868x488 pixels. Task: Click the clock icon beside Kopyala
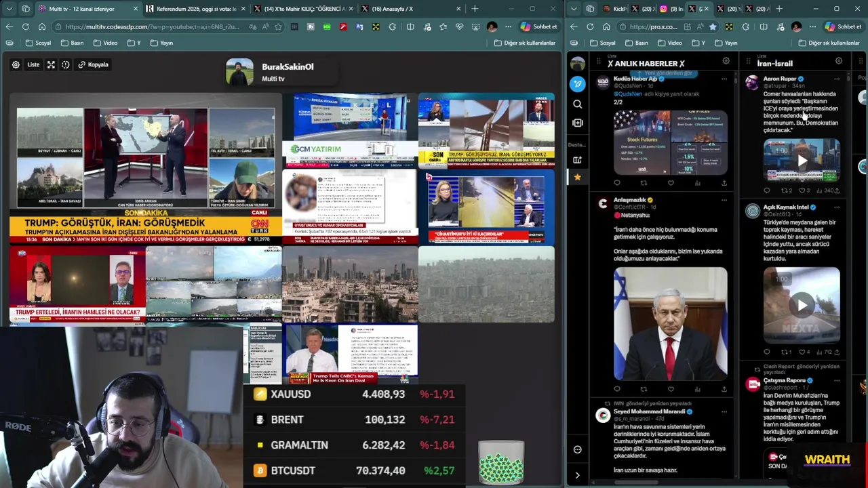tap(66, 64)
